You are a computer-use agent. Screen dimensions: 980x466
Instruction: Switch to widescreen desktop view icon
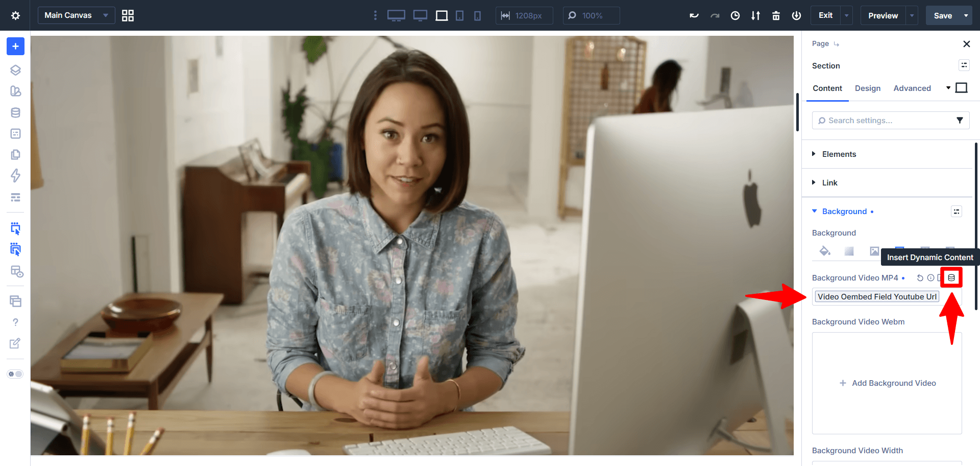point(396,15)
